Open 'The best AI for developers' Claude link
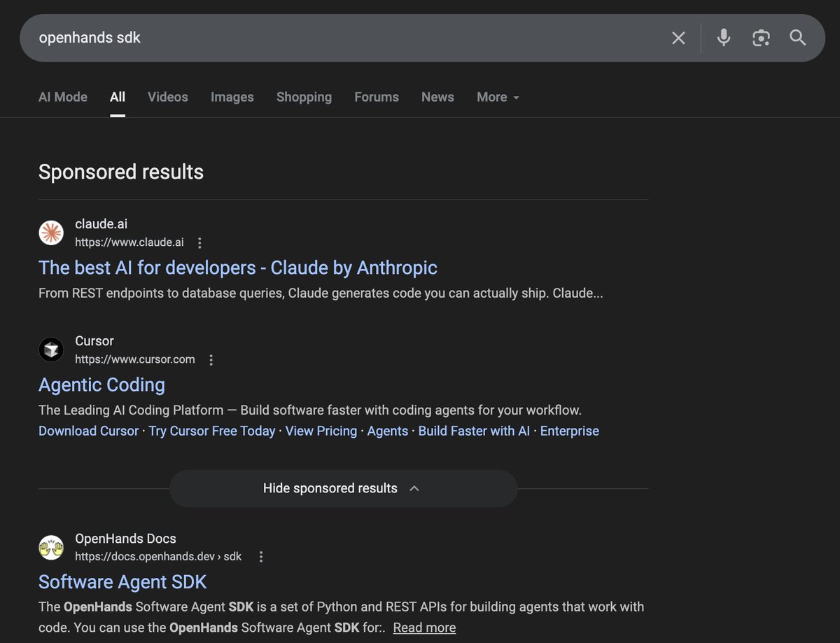Image resolution: width=840 pixels, height=643 pixels. [x=238, y=268]
